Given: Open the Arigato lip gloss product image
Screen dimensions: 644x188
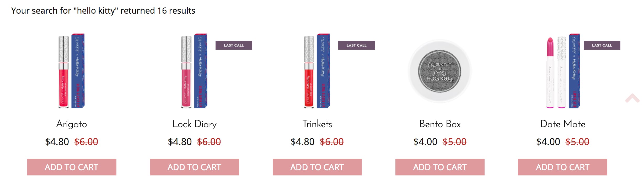Looking at the screenshot, I should [72, 71].
